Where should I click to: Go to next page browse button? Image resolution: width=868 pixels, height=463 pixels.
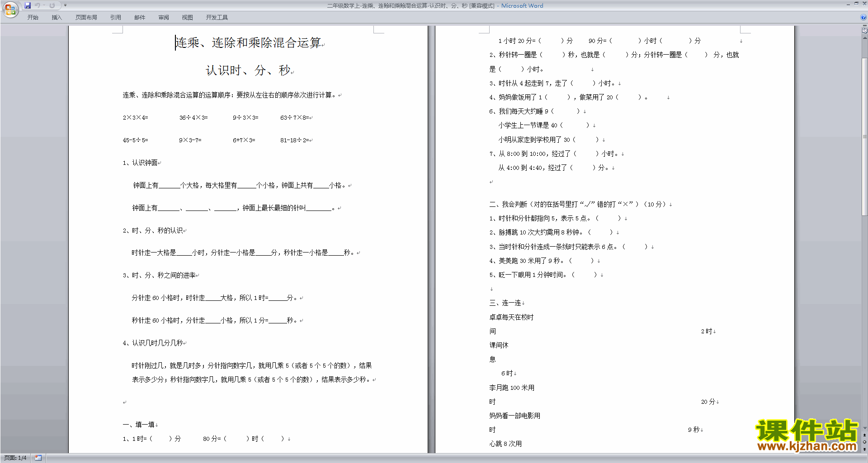pyautogui.click(x=864, y=449)
